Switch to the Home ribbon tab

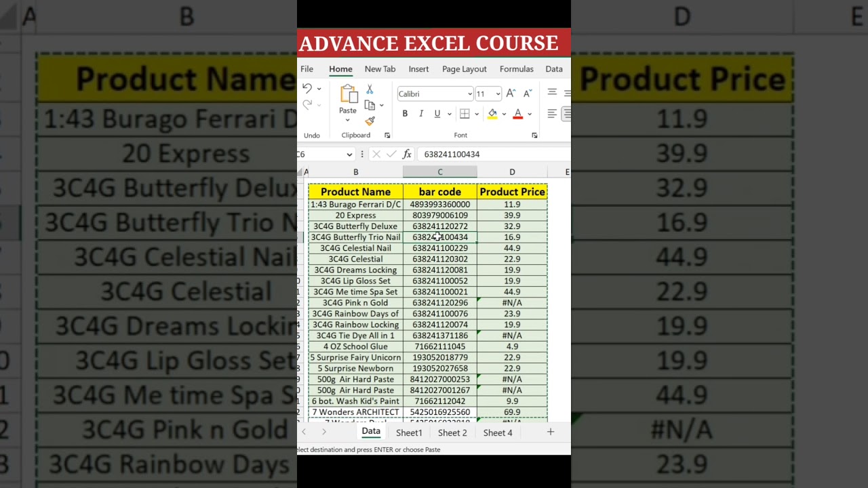tap(340, 69)
